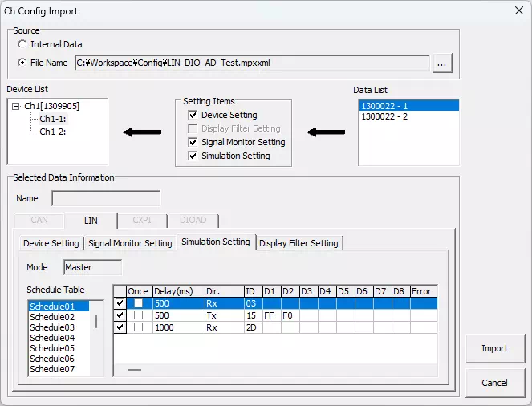Click the 1000 delay cell
Screen dimensions: 532x406
pyautogui.click(x=178, y=327)
